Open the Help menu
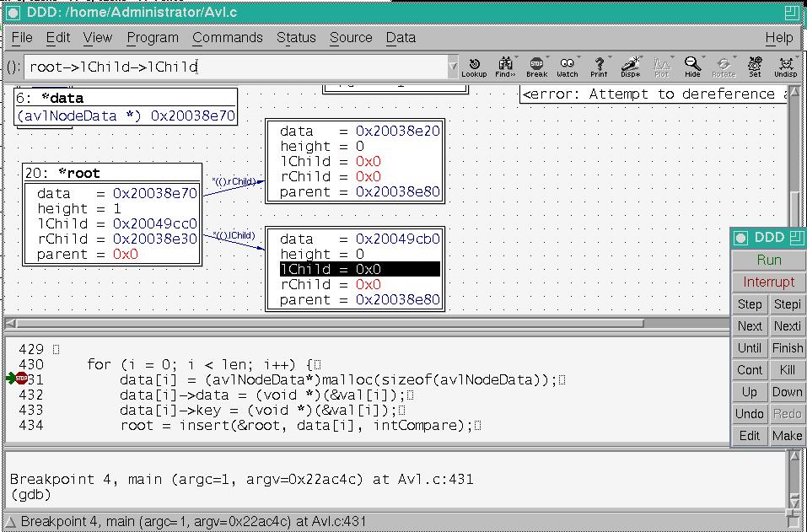This screenshot has height=532, width=807. tap(779, 38)
